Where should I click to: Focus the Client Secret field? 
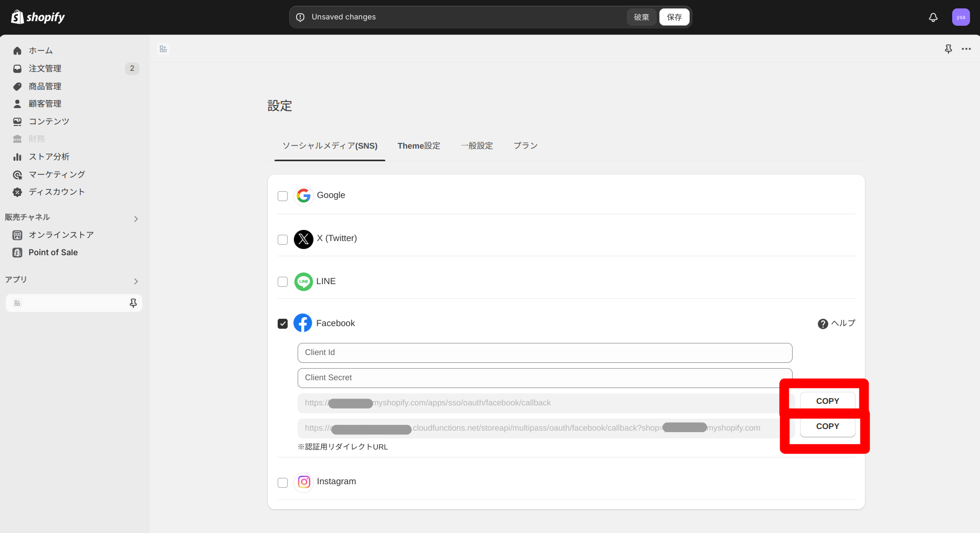click(x=545, y=378)
